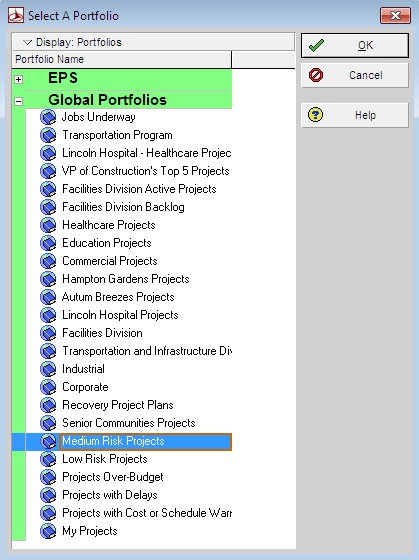Confirm selection with the OK button

355,45
